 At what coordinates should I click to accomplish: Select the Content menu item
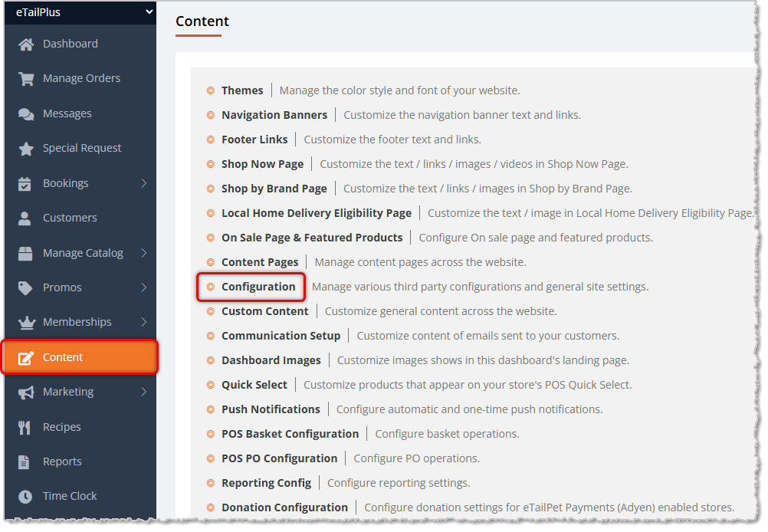pyautogui.click(x=80, y=357)
